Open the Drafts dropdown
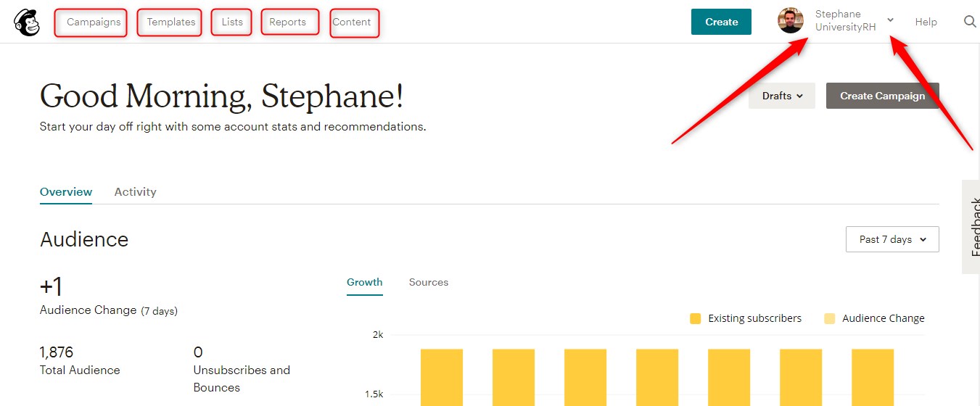 [782, 96]
